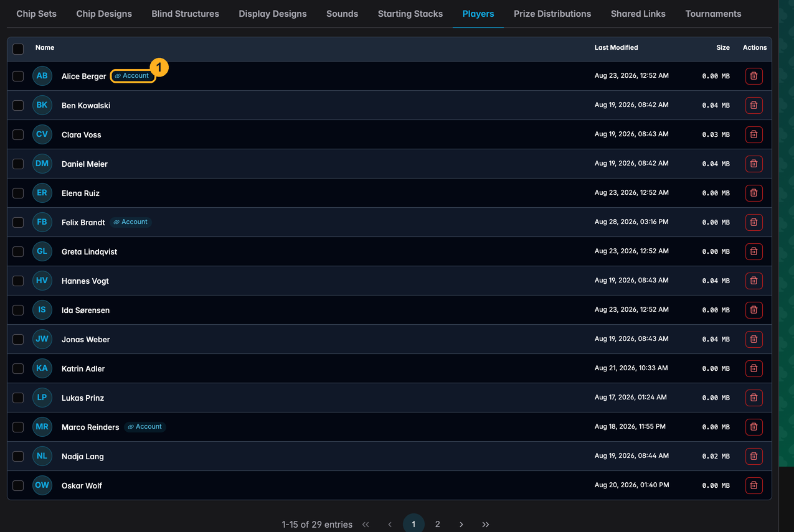Click trash icon in Daniel Meier row
The image size is (794, 532).
pos(754,164)
